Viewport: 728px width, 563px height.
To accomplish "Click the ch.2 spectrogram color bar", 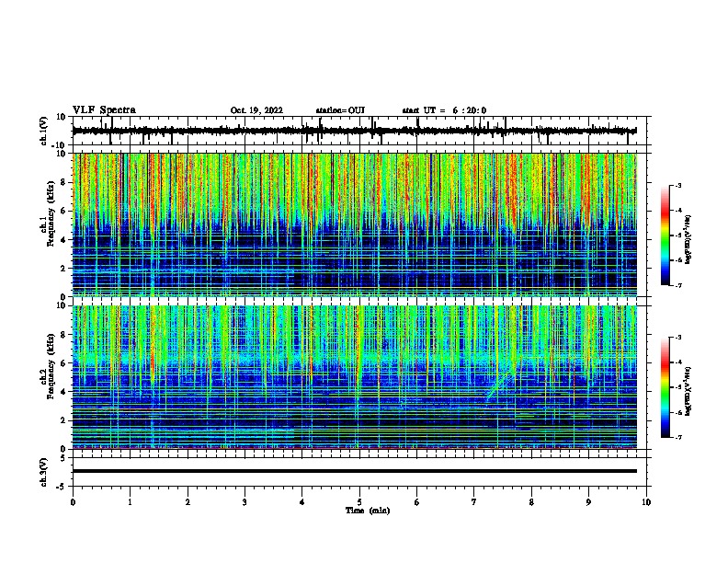I will [665, 387].
